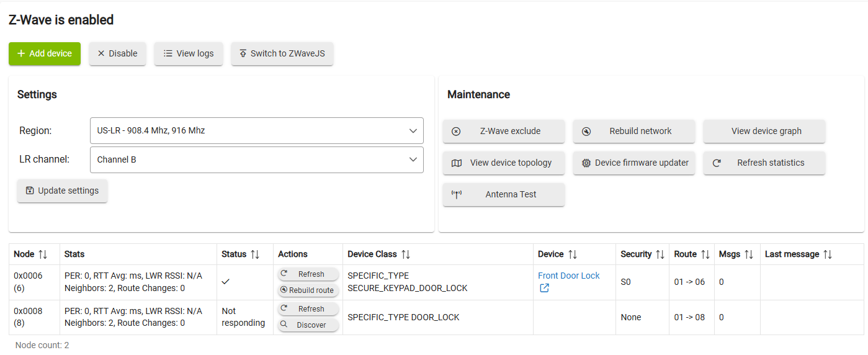Click SECURE_KEYPAD_DOOR_LOCK device class text
This screenshot has height=355, width=868.
(x=408, y=288)
